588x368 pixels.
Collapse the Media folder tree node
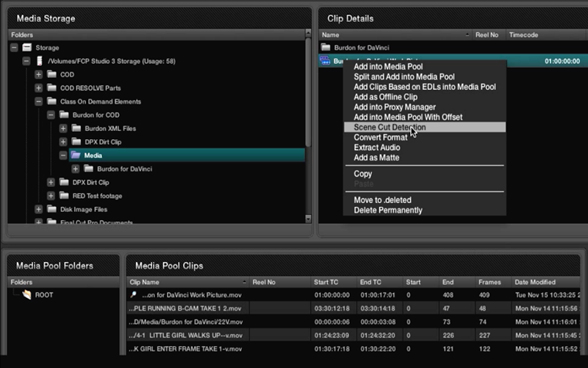pos(63,155)
